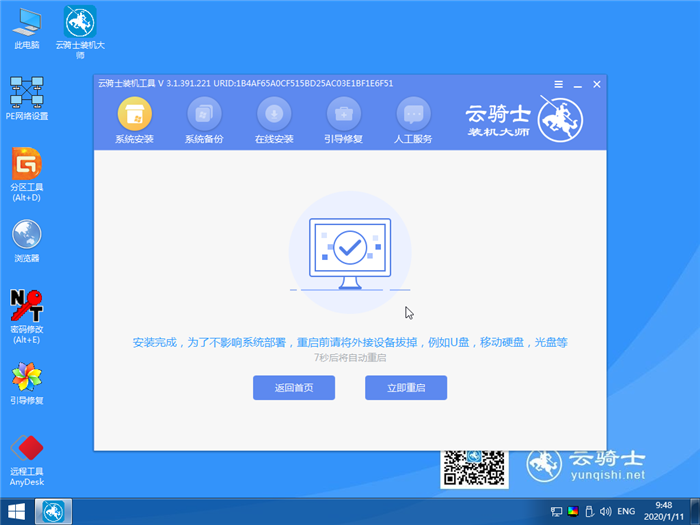The height and width of the screenshot is (525, 700).
Task: Launch the 远程工具 AnyDesk icon
Action: pyautogui.click(x=27, y=460)
